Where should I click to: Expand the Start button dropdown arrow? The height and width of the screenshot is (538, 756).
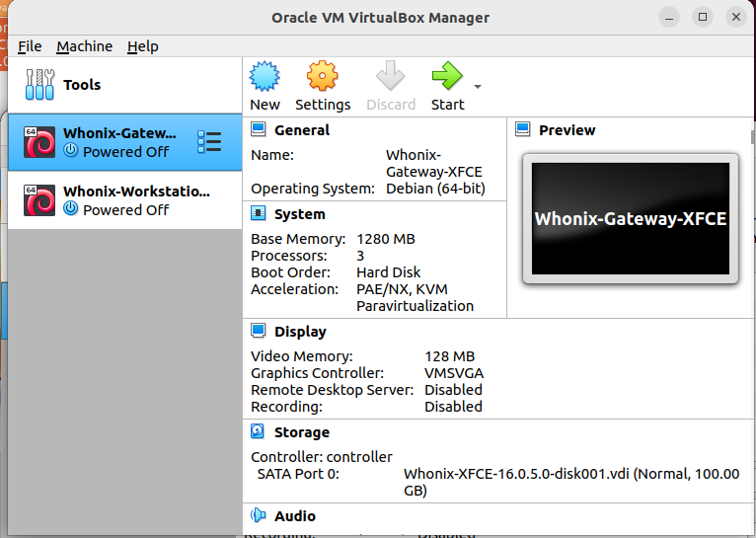click(478, 87)
